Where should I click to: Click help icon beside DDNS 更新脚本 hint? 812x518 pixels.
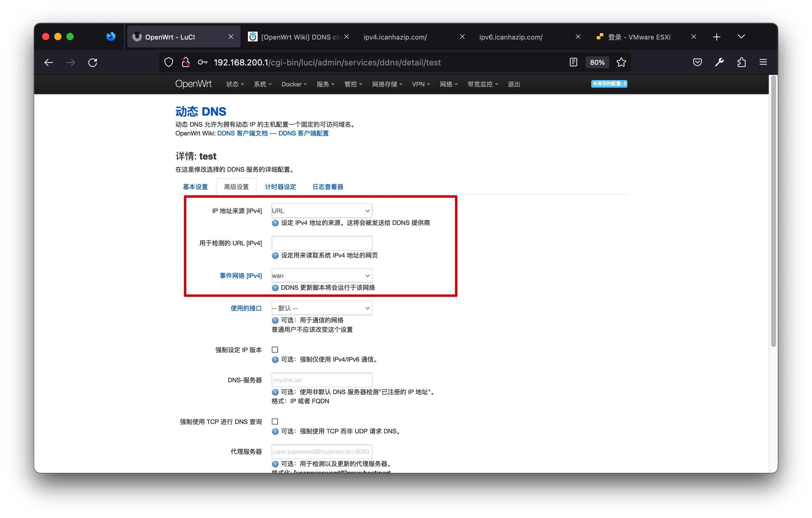click(275, 288)
